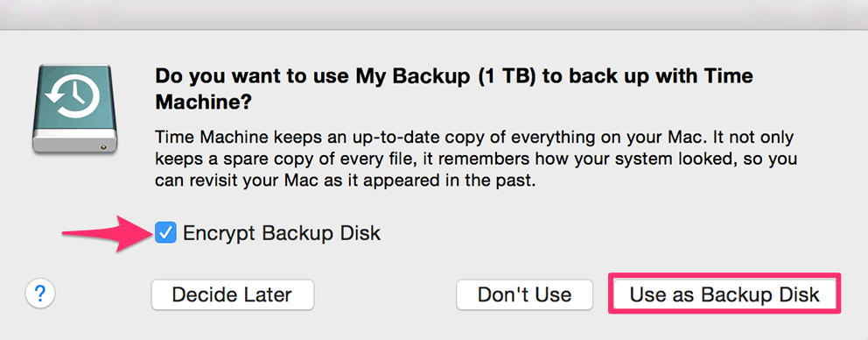This screenshot has height=340, width=868.
Task: Select the Don't Use button
Action: [524, 294]
